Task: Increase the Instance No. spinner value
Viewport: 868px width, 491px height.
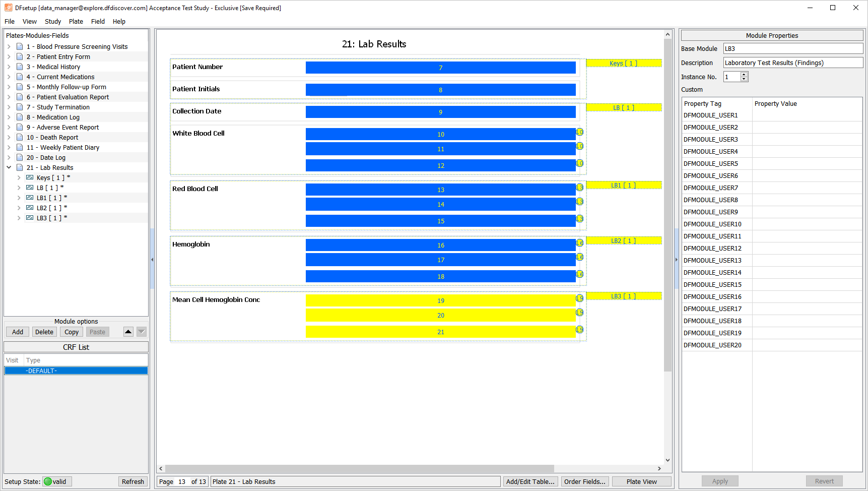Action: coord(744,74)
